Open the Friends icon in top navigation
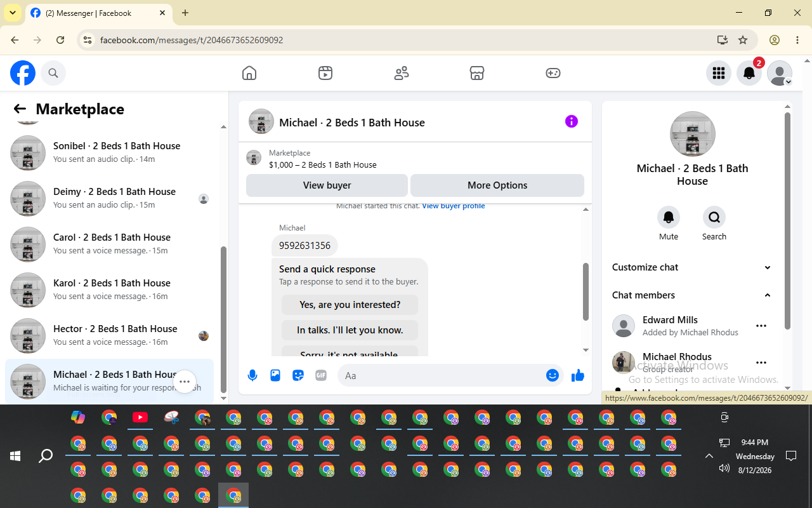The width and height of the screenshot is (812, 508). [402, 73]
